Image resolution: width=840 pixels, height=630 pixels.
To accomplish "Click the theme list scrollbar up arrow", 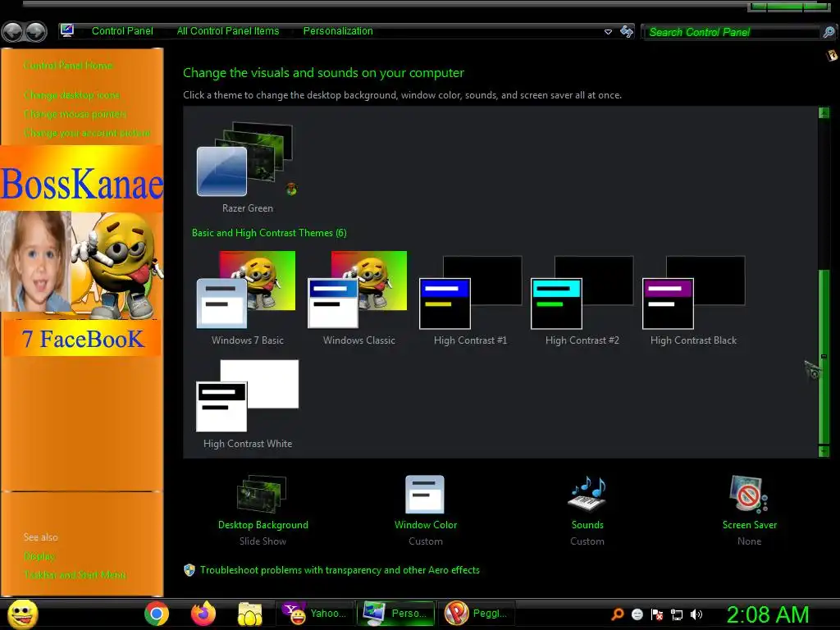I will pyautogui.click(x=824, y=113).
